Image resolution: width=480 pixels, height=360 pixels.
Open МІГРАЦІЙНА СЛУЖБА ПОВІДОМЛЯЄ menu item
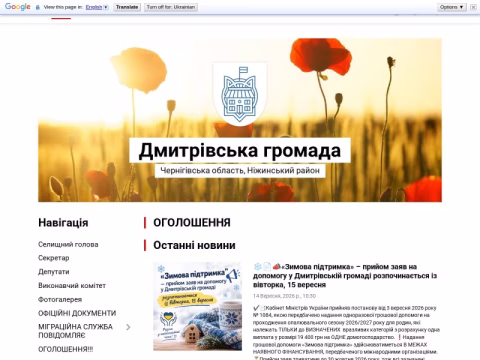click(75, 331)
